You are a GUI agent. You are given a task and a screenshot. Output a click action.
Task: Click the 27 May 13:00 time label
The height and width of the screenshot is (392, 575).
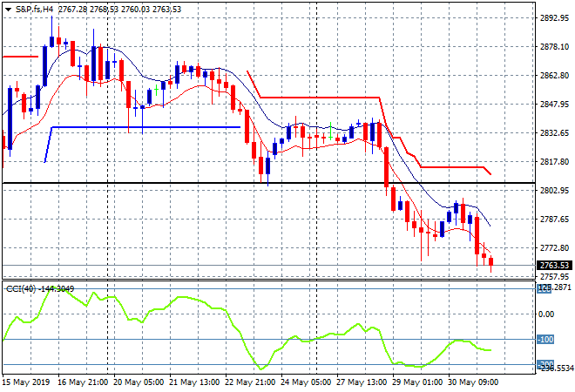click(x=362, y=382)
